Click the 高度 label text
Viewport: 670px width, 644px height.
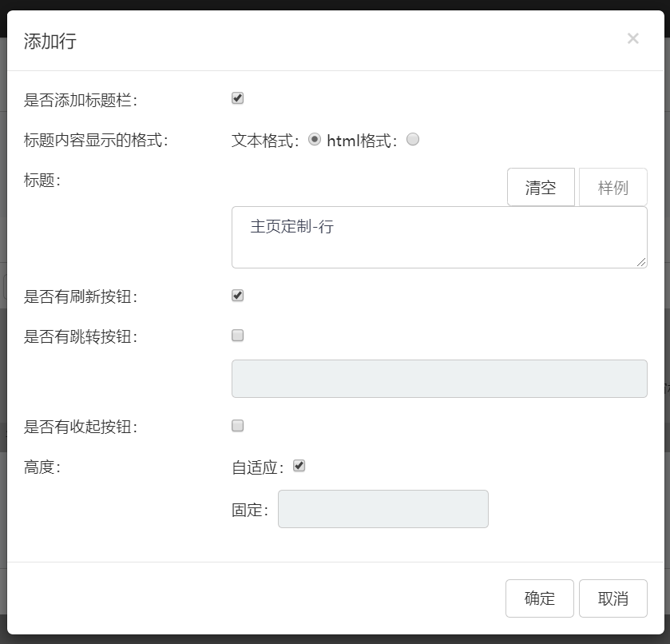(42, 467)
